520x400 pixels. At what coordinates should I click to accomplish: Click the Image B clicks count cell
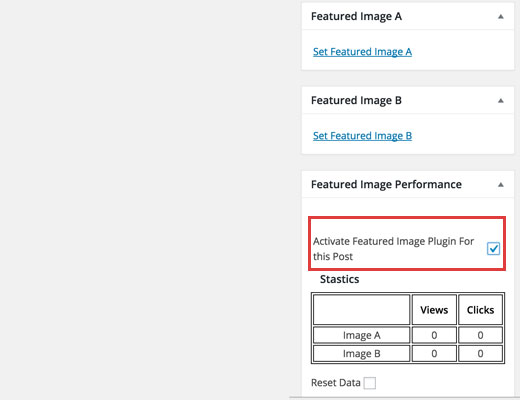coord(480,353)
